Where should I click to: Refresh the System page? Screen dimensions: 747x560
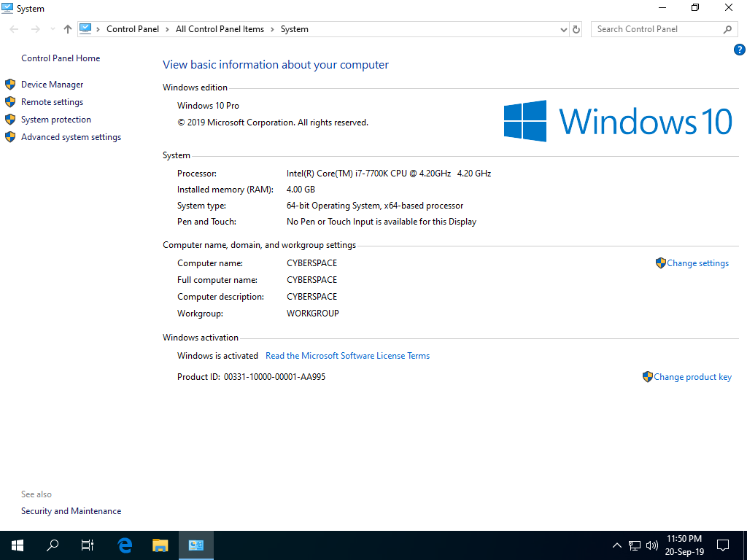576,29
